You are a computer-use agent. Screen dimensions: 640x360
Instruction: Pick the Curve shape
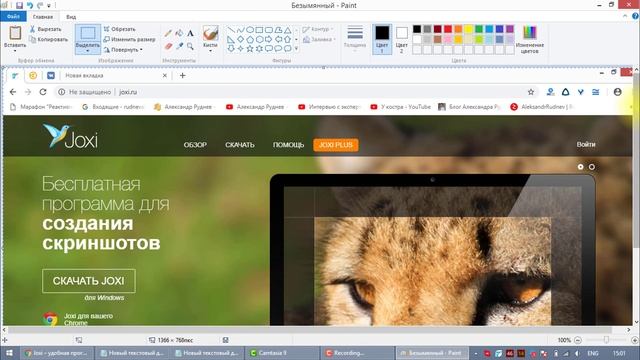click(240, 30)
